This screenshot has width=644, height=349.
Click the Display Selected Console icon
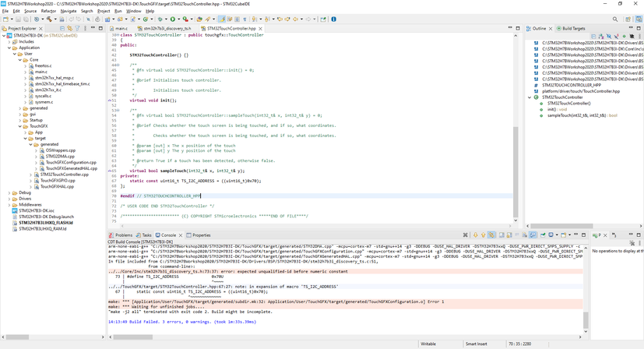(551, 235)
